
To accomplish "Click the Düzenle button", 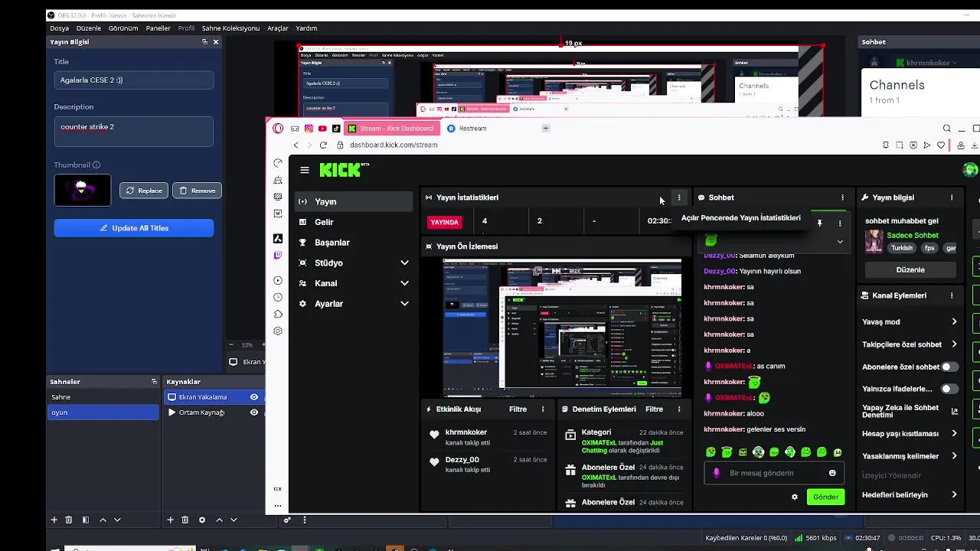I will tap(910, 270).
